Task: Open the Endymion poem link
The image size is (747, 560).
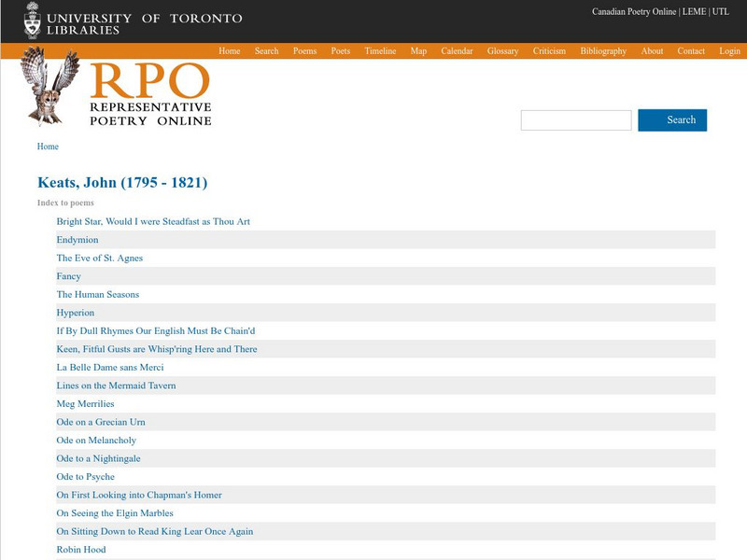Action: pos(78,240)
